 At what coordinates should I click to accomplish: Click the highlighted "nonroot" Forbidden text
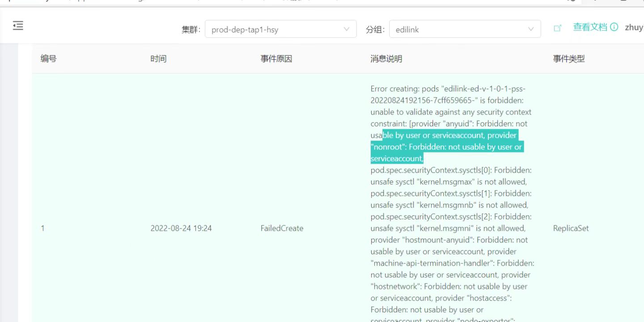[x=447, y=147]
